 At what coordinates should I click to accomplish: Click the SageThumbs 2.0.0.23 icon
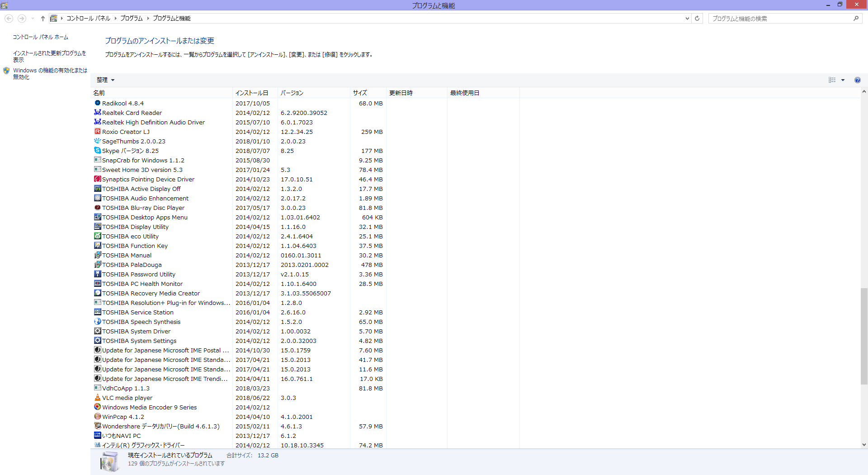[x=97, y=141]
